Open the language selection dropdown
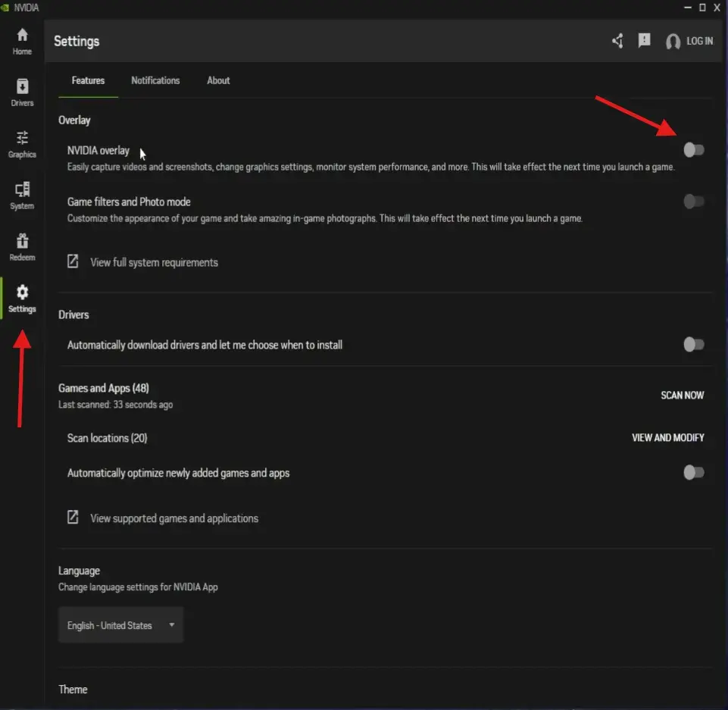 [x=120, y=624]
